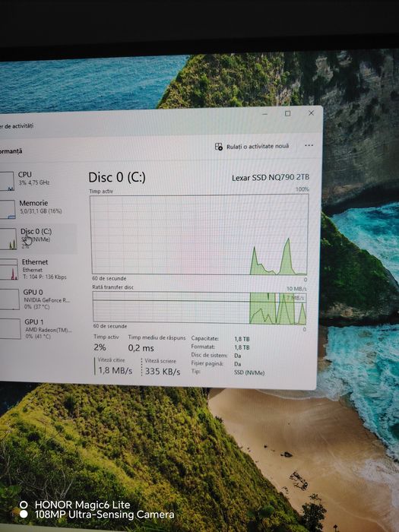Select Ethernet in performance sidebar
Image resolution: width=399 pixels, height=532 pixels.
pos(37,269)
